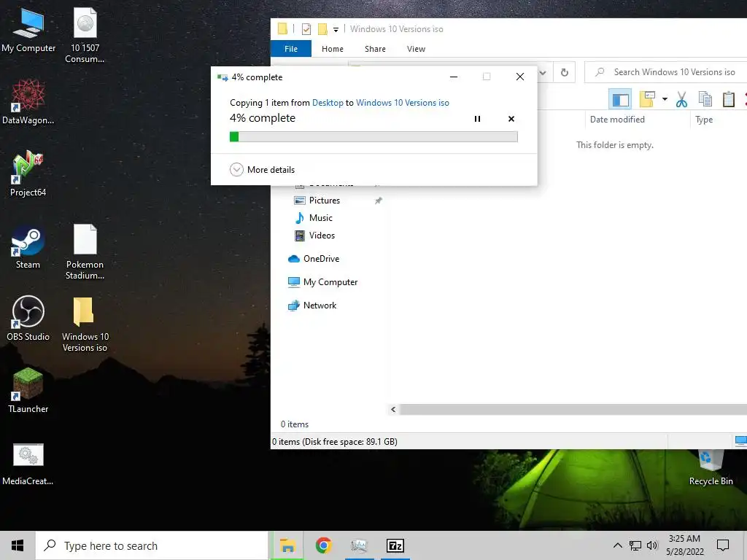Select the TLauncher desktop shortcut
The image size is (747, 560).
point(28,391)
